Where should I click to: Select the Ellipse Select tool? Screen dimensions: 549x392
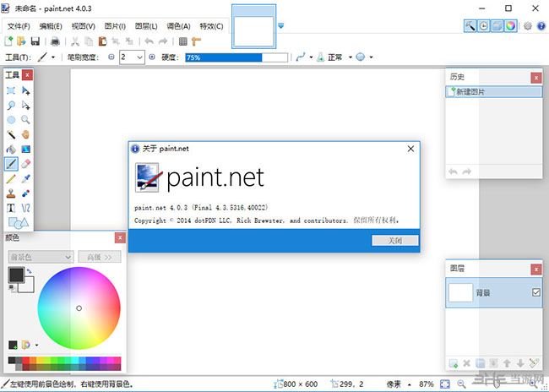coord(11,120)
